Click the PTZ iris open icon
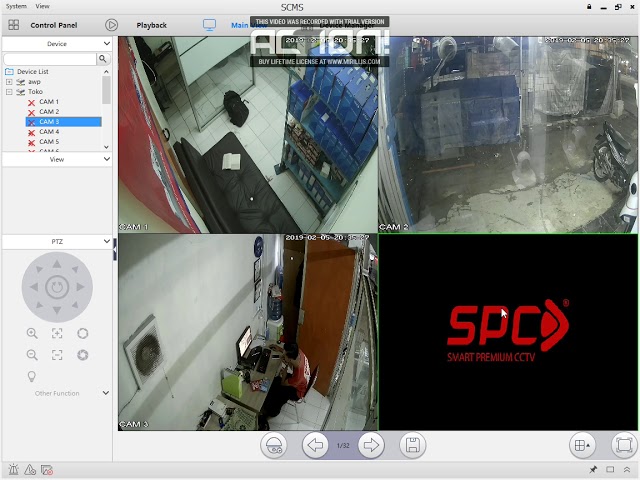Screen dimensions: 640x480 (82, 333)
